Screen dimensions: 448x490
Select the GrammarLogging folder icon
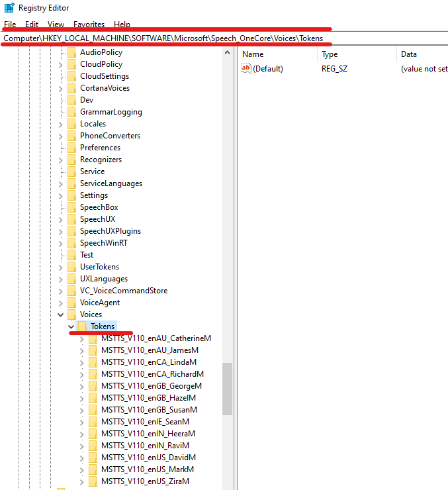click(72, 112)
